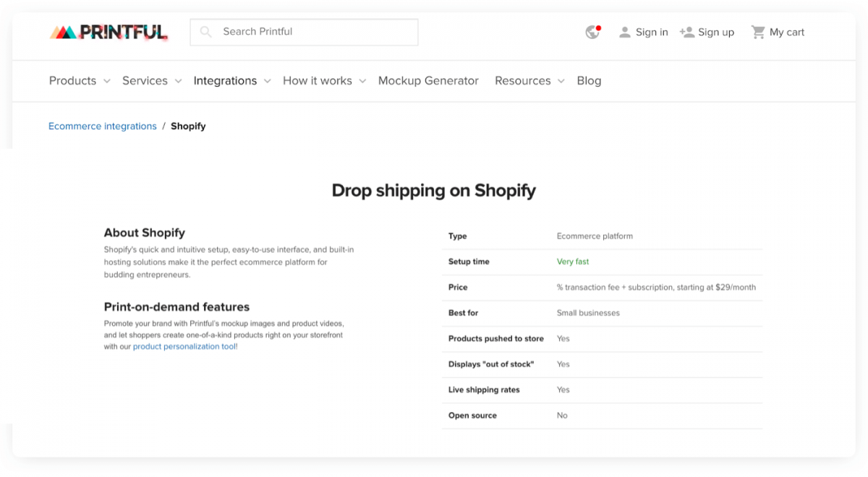Click the No value for Open source
The width and height of the screenshot is (868, 477).
point(562,416)
